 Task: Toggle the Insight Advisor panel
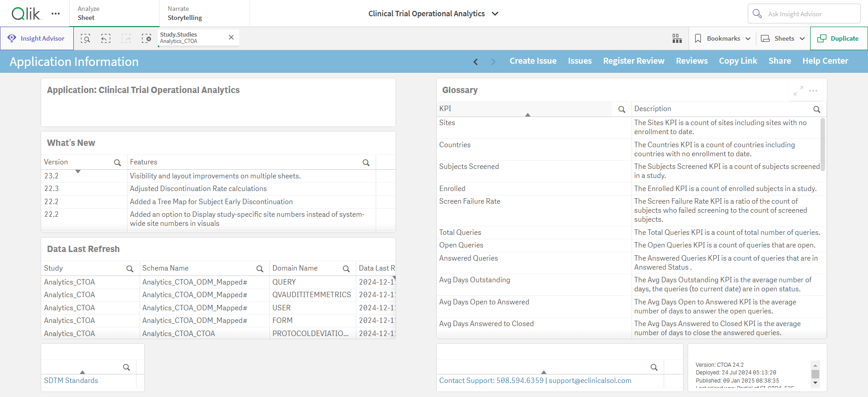37,38
